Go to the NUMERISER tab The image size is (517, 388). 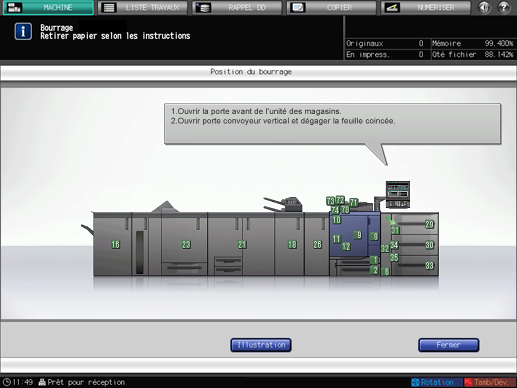click(426, 7)
